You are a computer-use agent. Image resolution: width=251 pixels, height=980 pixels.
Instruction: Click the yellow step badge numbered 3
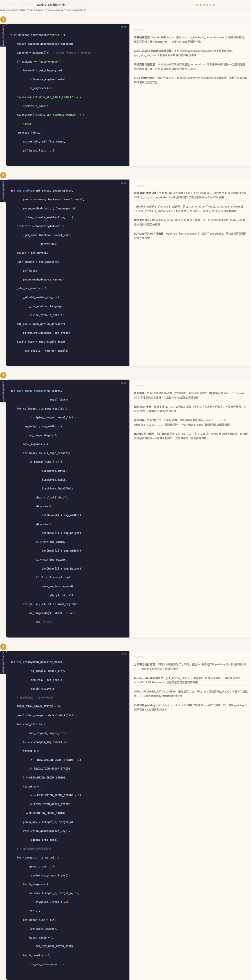(x=3, y=375)
